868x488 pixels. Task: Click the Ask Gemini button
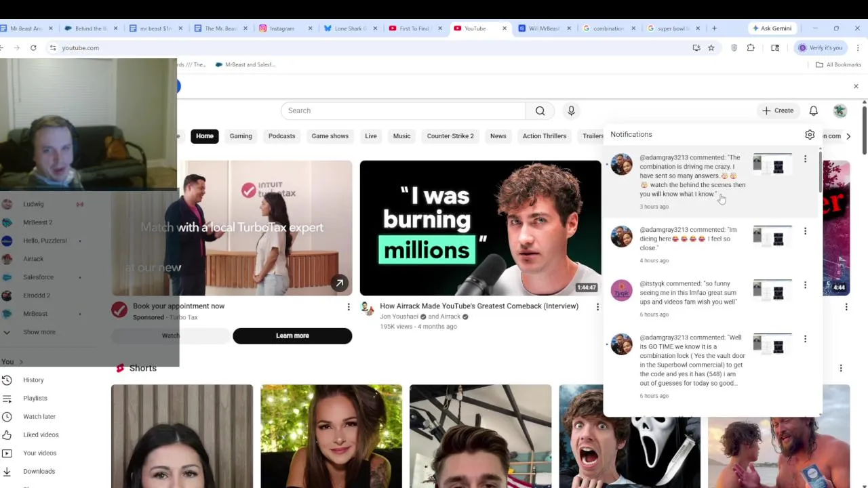point(772,28)
